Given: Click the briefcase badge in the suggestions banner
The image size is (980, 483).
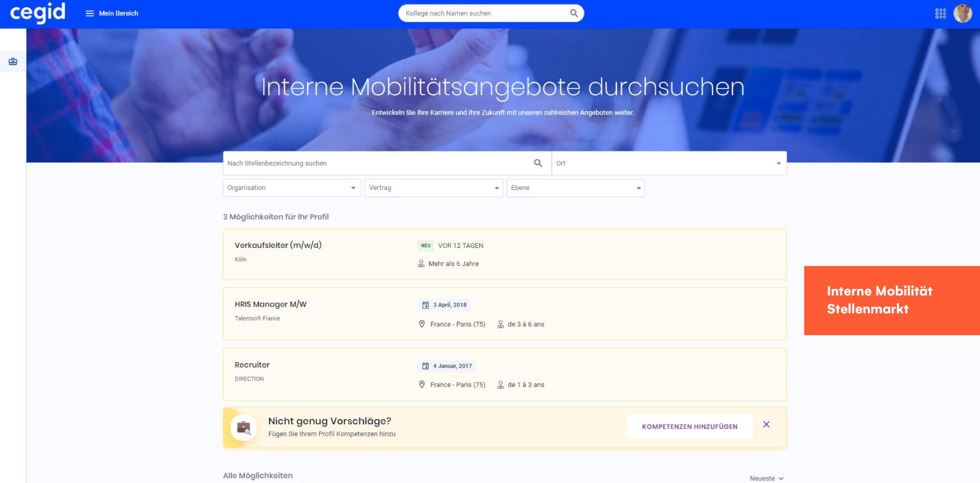Looking at the screenshot, I should coord(245,427).
